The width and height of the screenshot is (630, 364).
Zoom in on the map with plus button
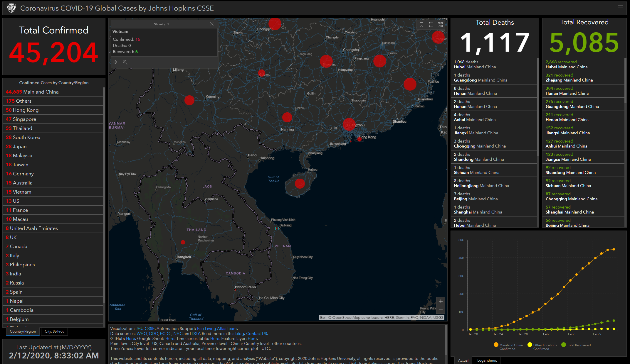(x=441, y=301)
